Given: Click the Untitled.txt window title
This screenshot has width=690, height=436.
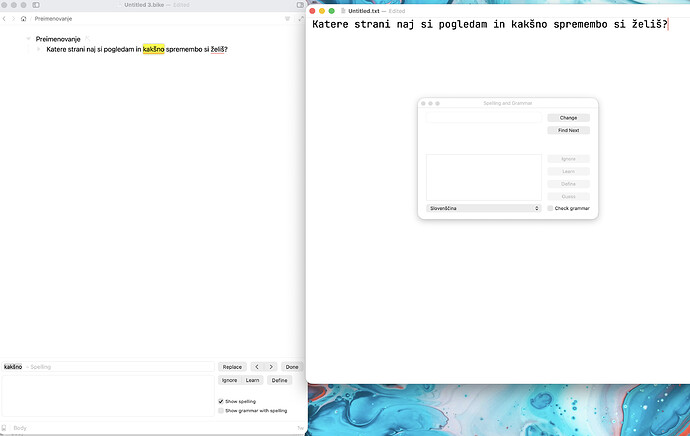Looking at the screenshot, I should tap(364, 11).
